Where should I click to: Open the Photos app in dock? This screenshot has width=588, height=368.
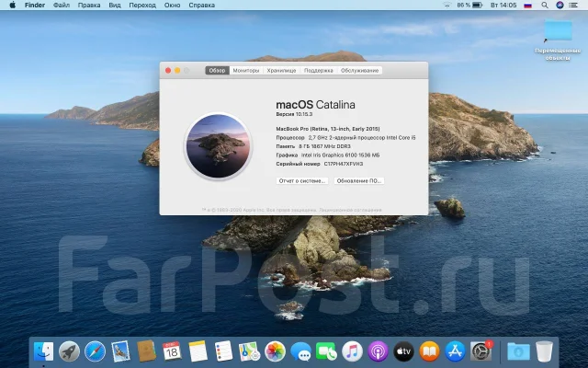point(275,351)
